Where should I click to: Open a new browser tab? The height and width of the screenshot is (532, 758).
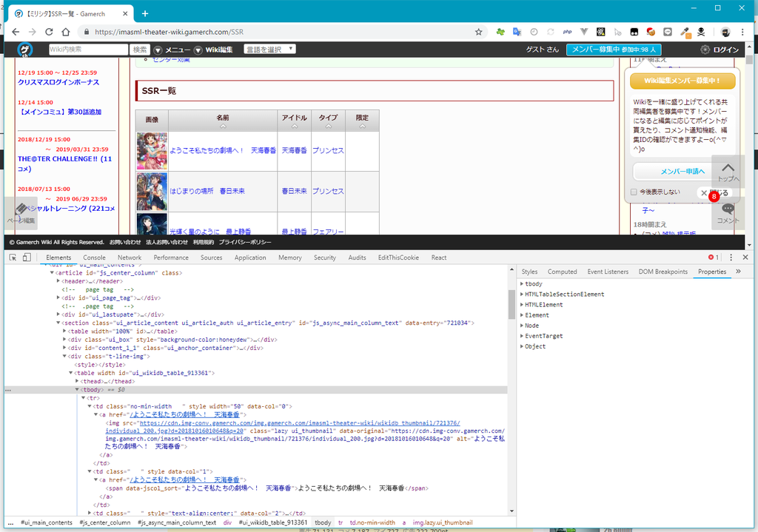[145, 13]
